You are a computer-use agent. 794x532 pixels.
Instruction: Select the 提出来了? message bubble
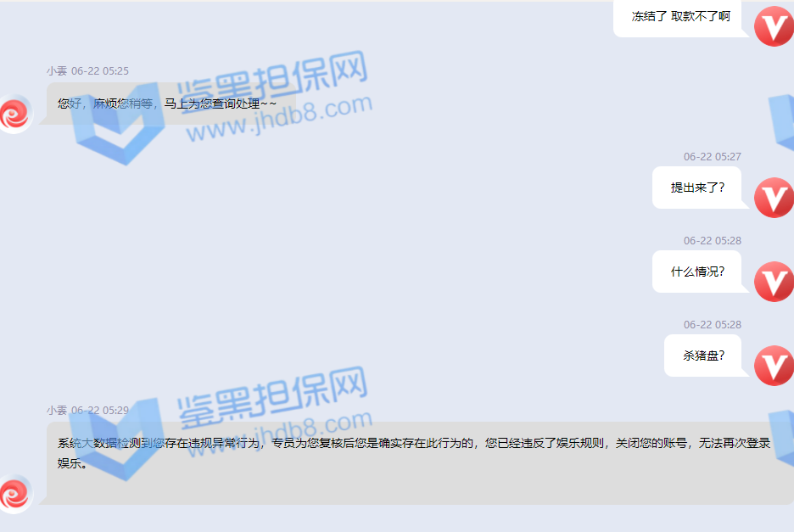click(x=697, y=188)
